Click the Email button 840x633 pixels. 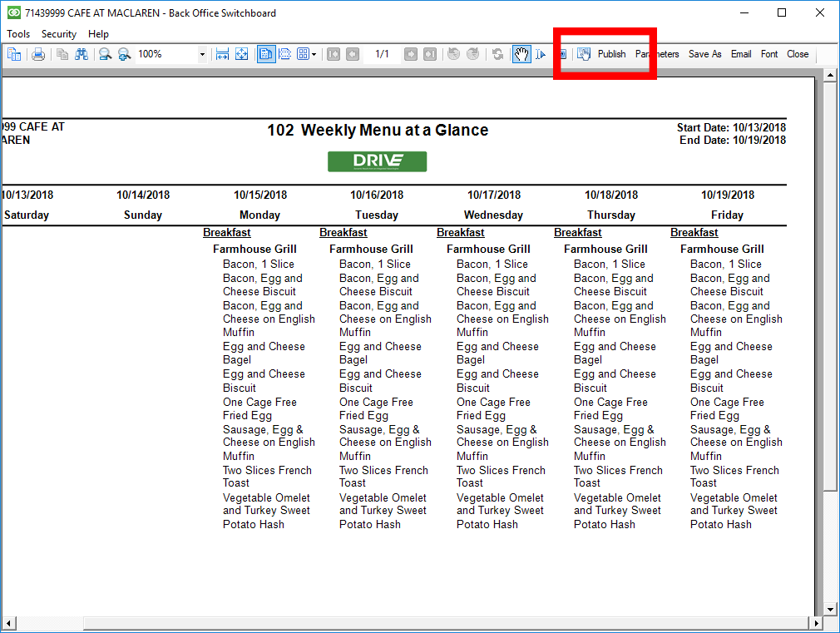pyautogui.click(x=741, y=54)
